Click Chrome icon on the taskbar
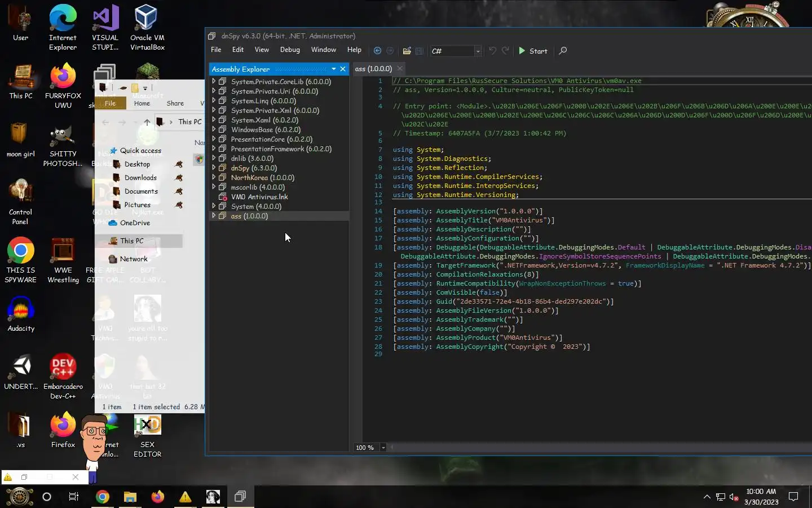Viewport: 812px width, 508px height. pos(102,497)
